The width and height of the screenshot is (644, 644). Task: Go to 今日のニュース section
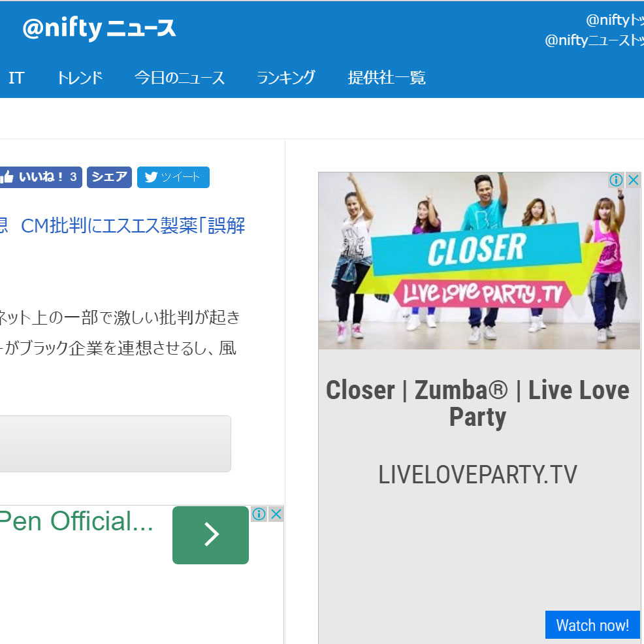click(180, 78)
